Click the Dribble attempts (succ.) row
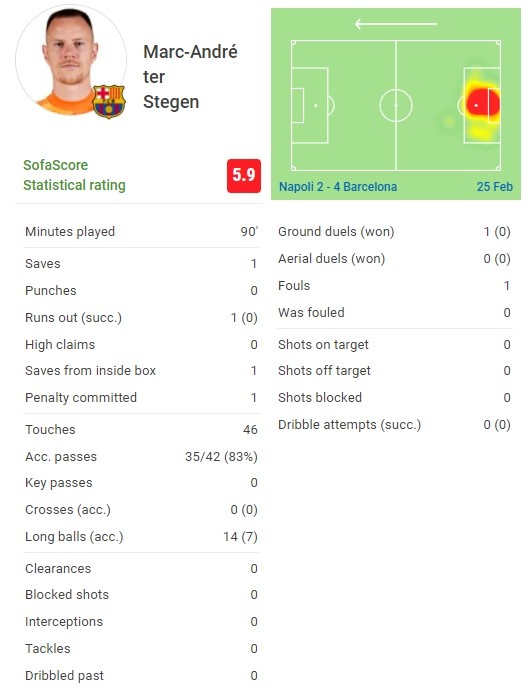 (x=394, y=425)
